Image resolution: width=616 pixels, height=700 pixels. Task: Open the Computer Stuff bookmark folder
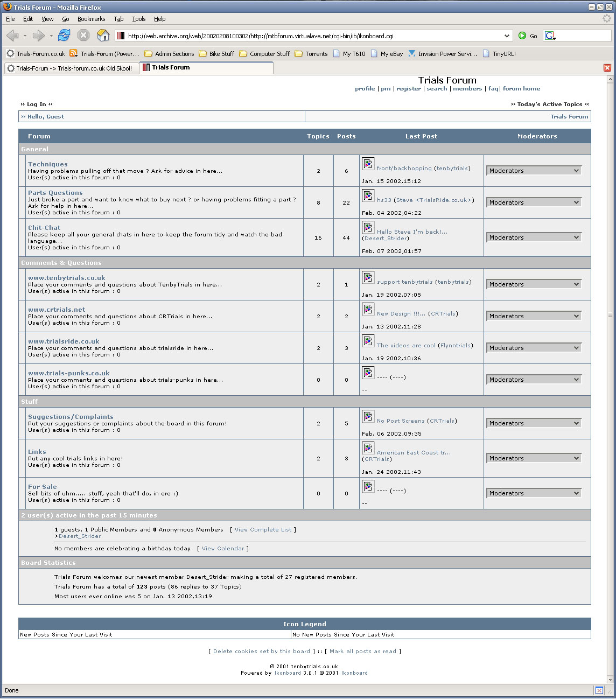[x=264, y=54]
